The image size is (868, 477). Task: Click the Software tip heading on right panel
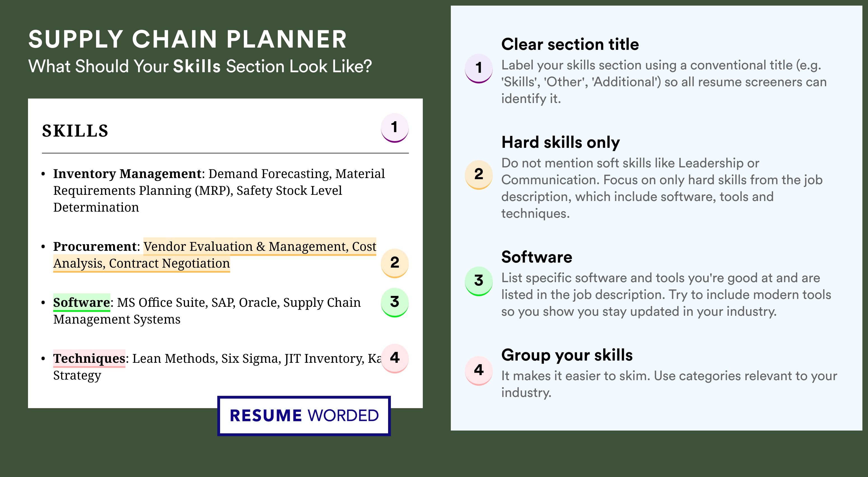point(536,257)
